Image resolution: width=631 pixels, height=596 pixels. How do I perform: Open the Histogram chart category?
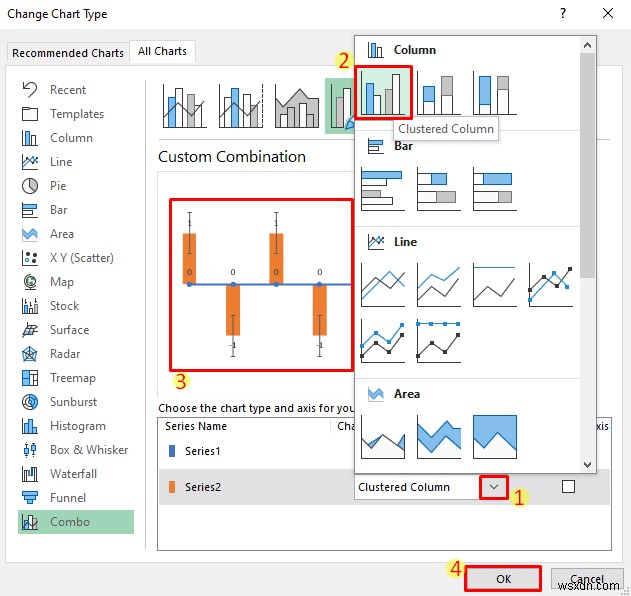(76, 426)
